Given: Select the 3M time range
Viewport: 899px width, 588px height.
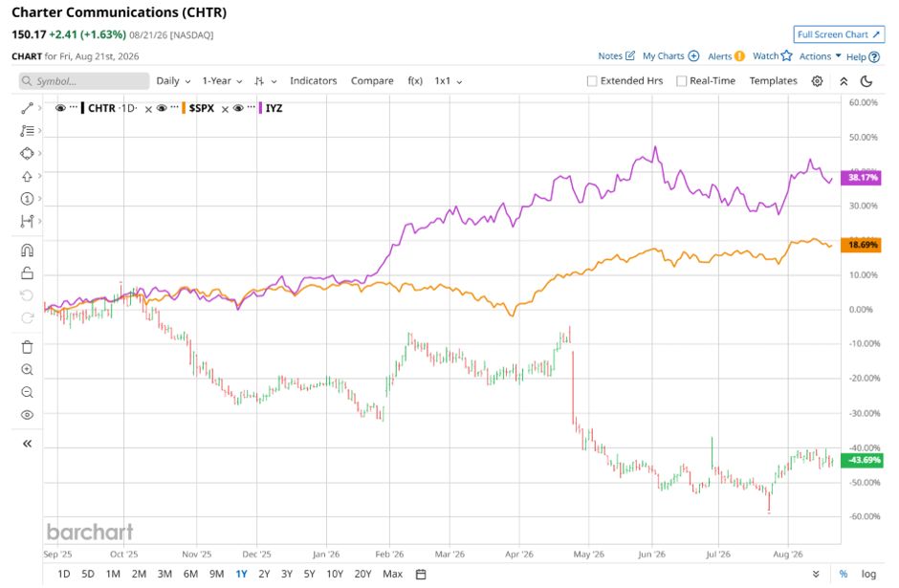Looking at the screenshot, I should coord(164,575).
